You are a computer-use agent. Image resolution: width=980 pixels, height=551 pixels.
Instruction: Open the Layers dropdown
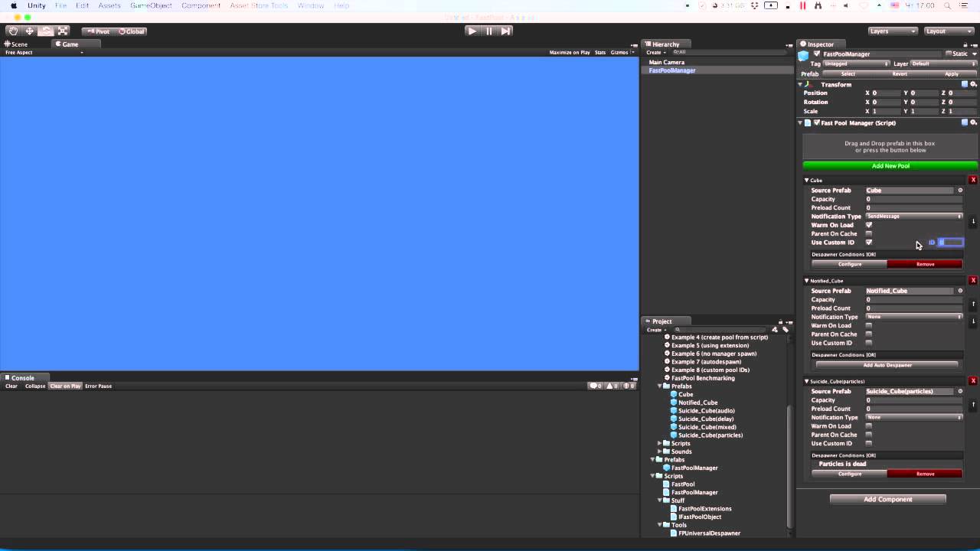pyautogui.click(x=893, y=31)
